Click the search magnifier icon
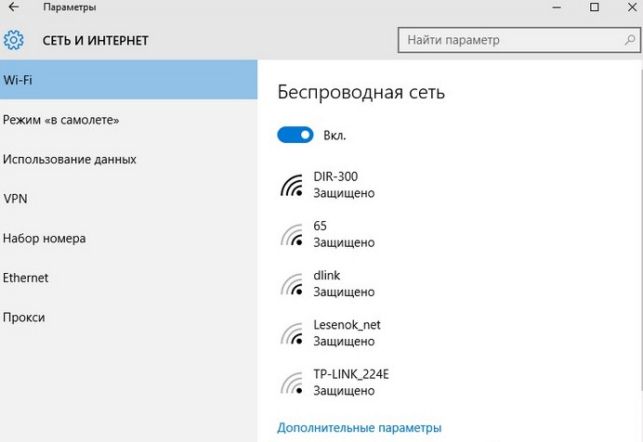The width and height of the screenshot is (643, 442). (x=630, y=40)
